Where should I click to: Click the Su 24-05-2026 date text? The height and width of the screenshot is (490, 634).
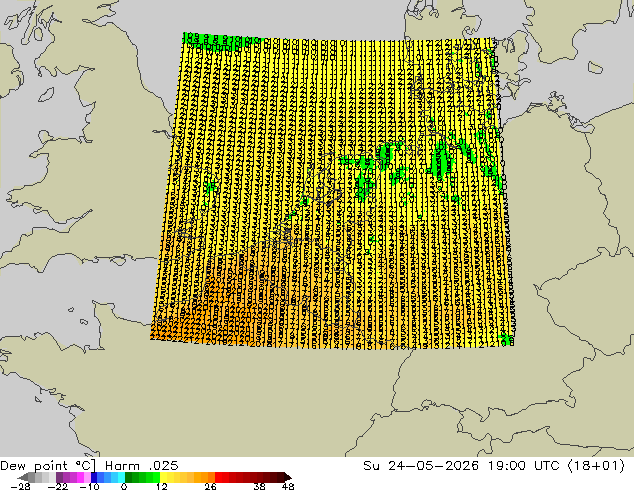tap(421, 466)
